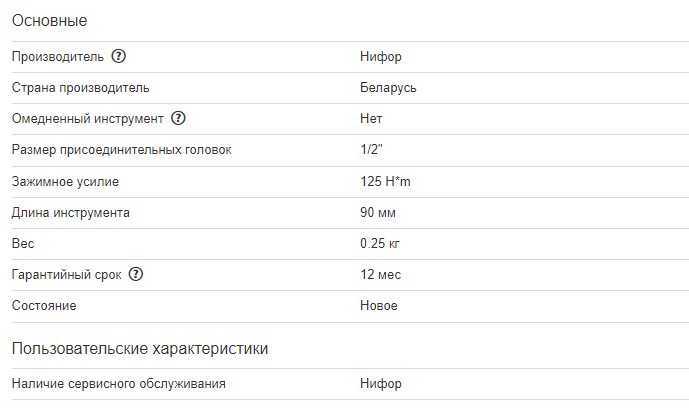Open the help tooltip for Омедненный инструмент

[179, 118]
